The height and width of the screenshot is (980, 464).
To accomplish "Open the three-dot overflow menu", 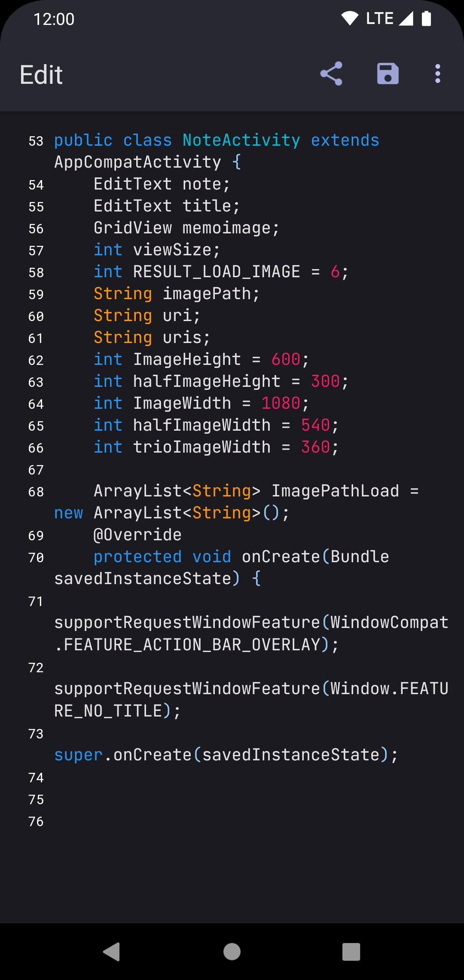I will (x=437, y=73).
